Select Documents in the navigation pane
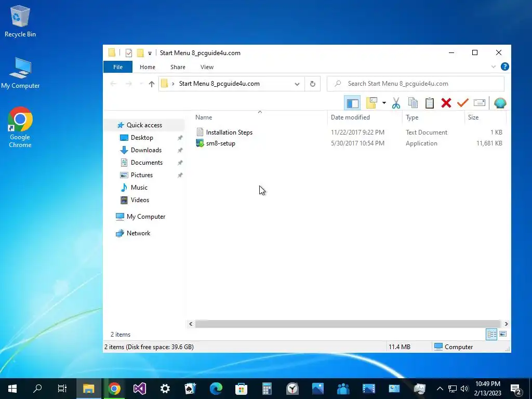The image size is (532, 399). pos(147,163)
